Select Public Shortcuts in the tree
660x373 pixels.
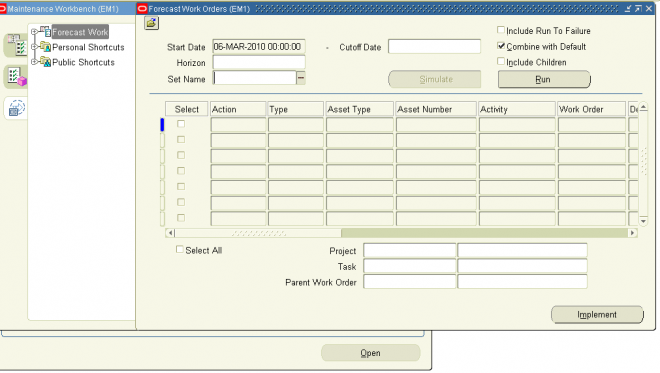83,62
